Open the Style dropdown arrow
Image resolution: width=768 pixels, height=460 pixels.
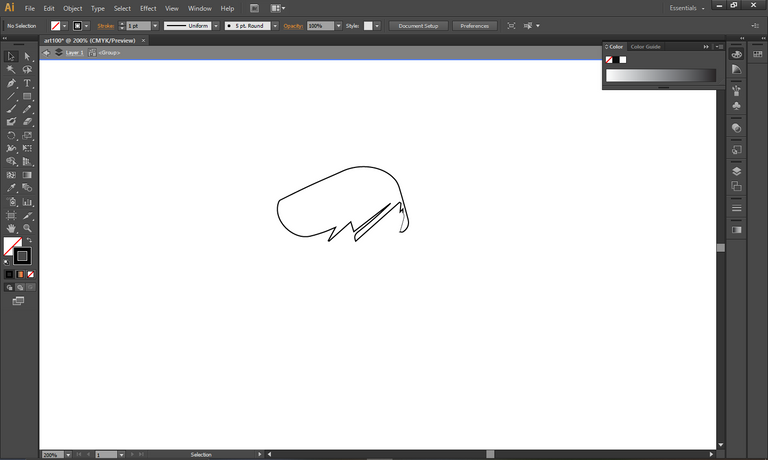click(377, 26)
